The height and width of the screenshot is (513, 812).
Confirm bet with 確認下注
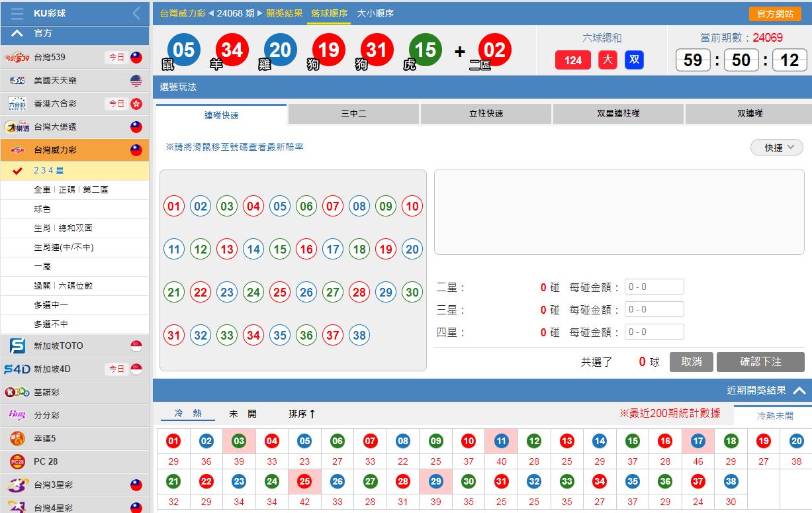click(x=761, y=362)
